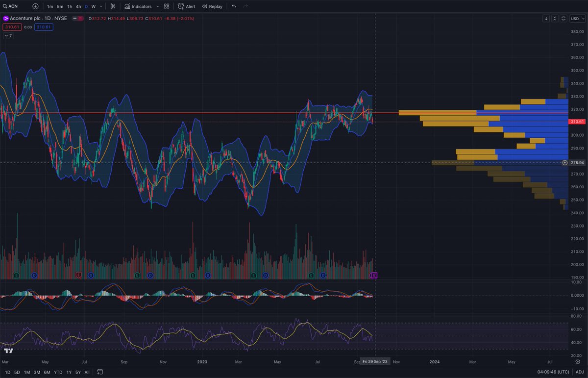Select the 1m interval
This screenshot has width=588, height=378.
tap(50, 6)
